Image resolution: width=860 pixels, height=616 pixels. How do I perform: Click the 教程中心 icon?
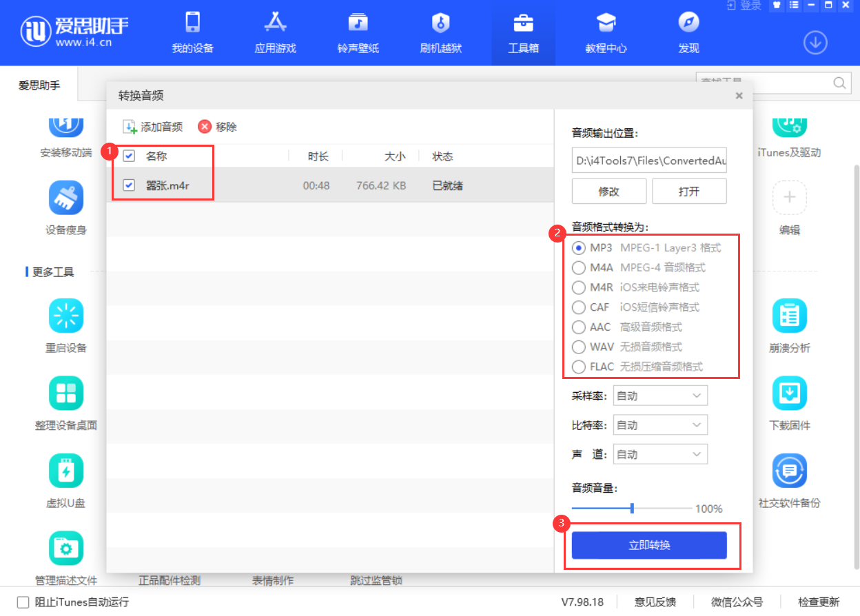click(606, 32)
